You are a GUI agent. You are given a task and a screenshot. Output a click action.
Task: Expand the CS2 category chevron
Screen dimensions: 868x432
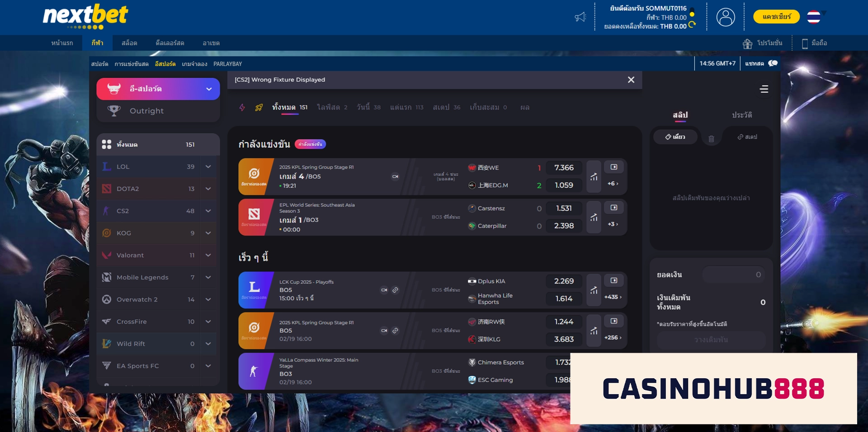(x=208, y=211)
